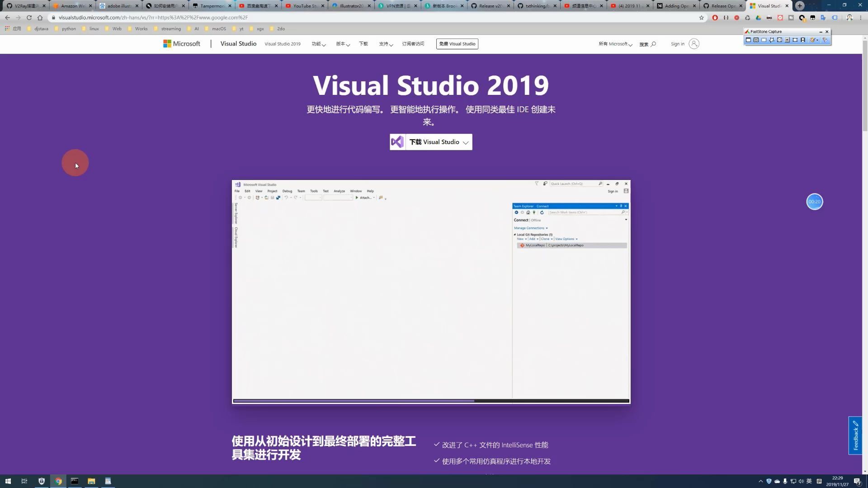This screenshot has height=488, width=868.
Task: Reload the page with the refresh icon
Action: pyautogui.click(x=29, y=18)
